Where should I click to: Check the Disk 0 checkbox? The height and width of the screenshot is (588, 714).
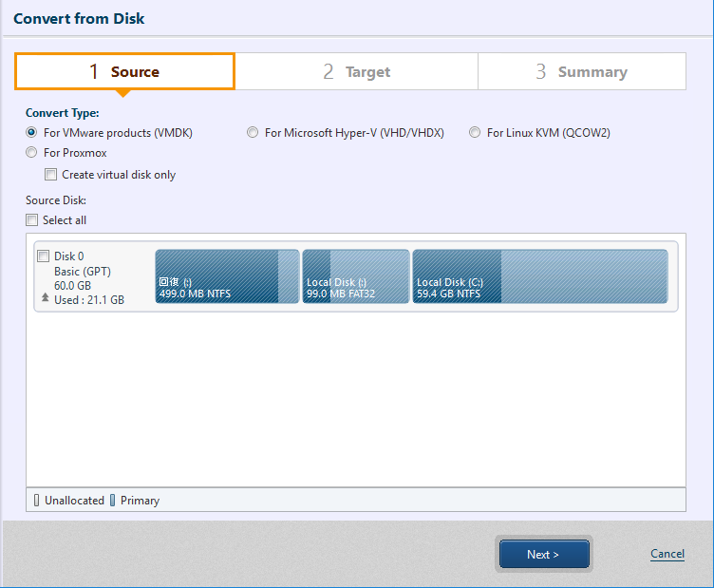[x=44, y=256]
